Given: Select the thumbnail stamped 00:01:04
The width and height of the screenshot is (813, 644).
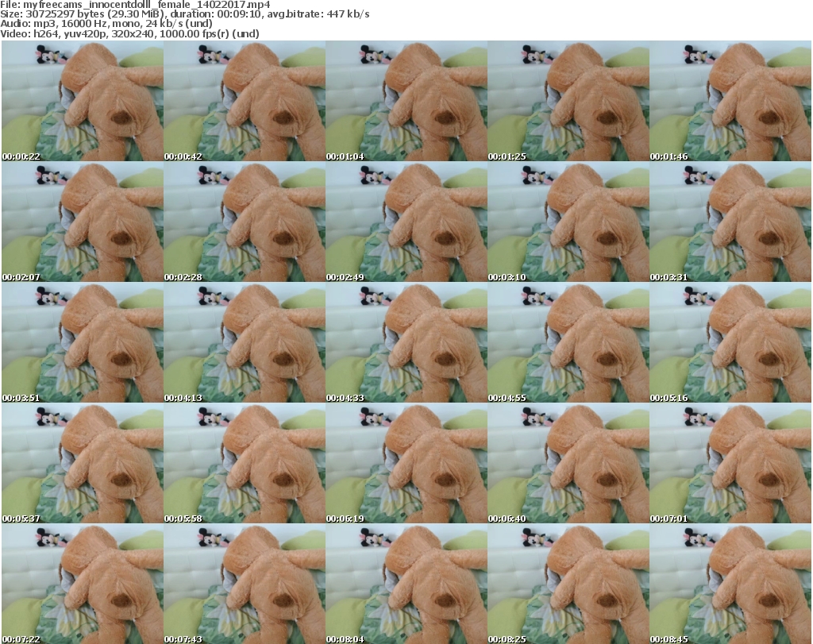Looking at the screenshot, I should (406, 101).
